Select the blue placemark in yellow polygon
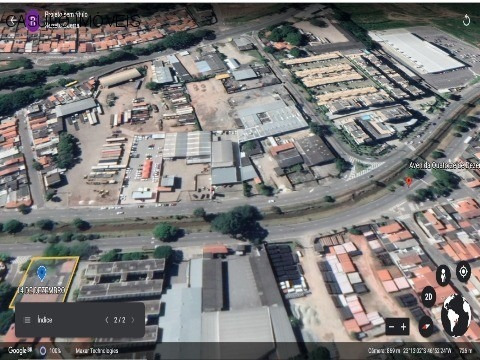 pyautogui.click(x=41, y=273)
